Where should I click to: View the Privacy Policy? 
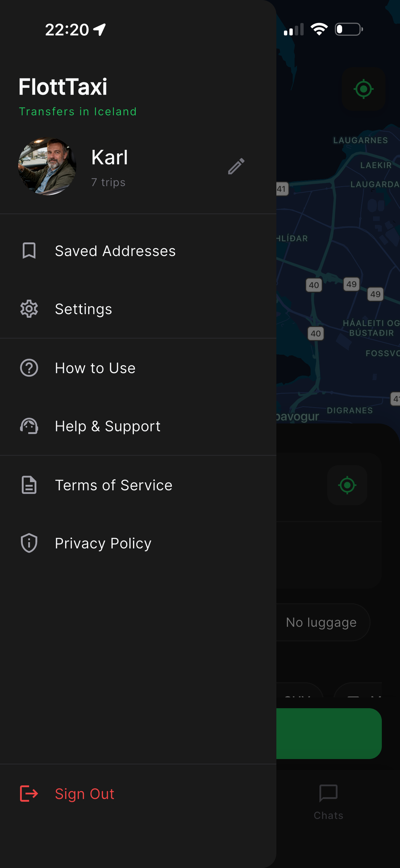point(138,543)
